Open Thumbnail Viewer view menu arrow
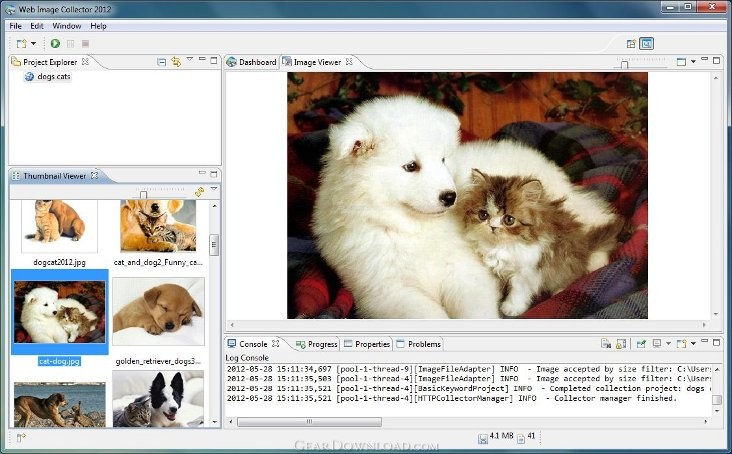 point(214,189)
